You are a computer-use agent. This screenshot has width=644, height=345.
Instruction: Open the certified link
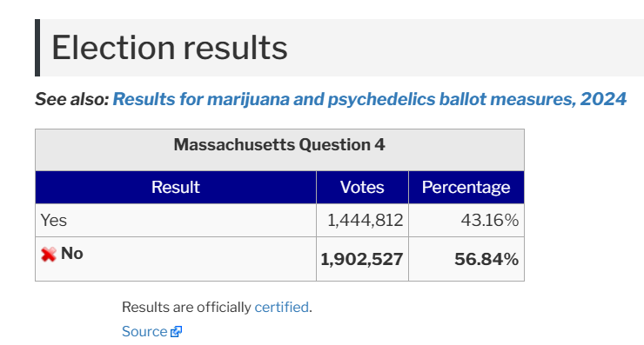(x=281, y=307)
